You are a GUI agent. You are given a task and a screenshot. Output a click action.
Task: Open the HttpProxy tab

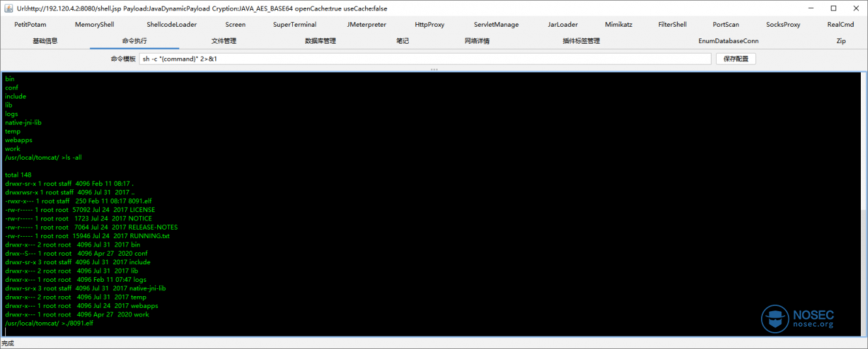pyautogui.click(x=430, y=25)
